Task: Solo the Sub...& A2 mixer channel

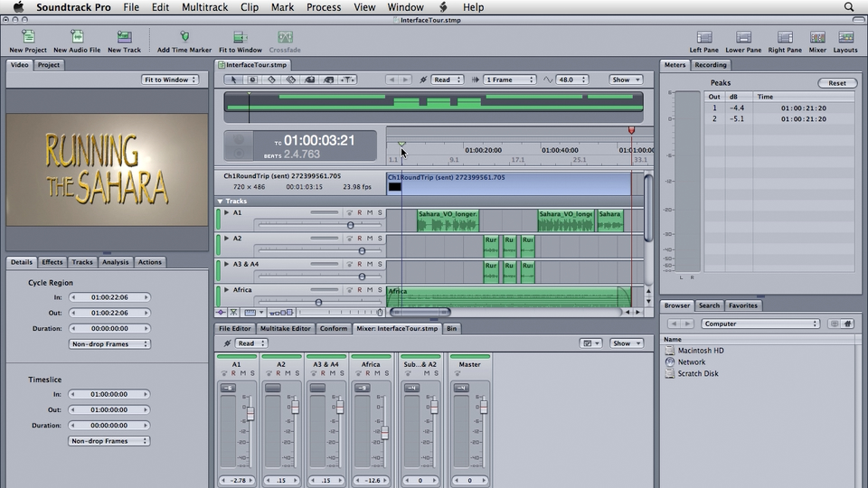Action: click(436, 373)
